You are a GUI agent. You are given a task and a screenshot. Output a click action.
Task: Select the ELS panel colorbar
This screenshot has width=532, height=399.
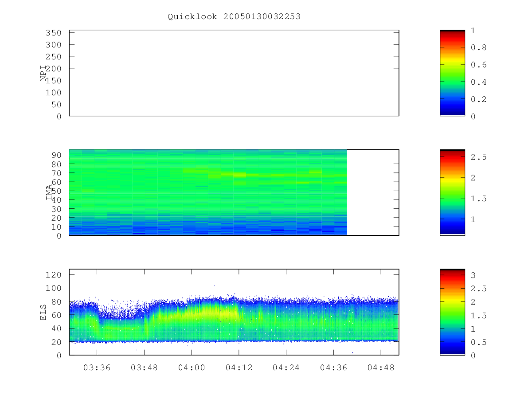[452, 312]
